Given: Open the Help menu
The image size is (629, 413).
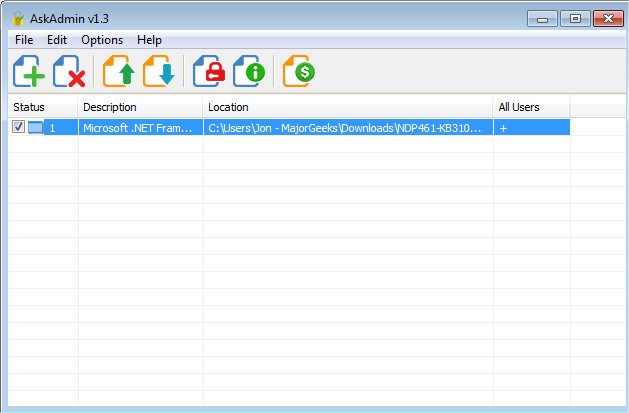Looking at the screenshot, I should point(149,40).
